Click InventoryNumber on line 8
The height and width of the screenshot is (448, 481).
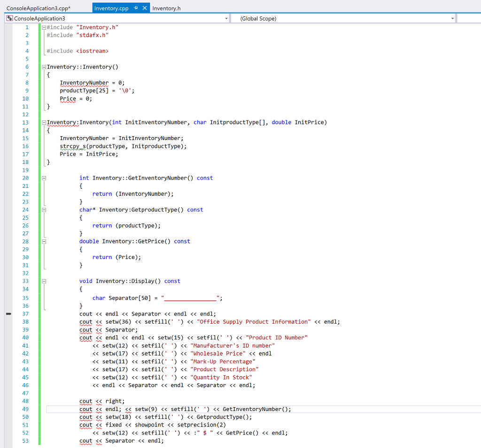tap(84, 83)
